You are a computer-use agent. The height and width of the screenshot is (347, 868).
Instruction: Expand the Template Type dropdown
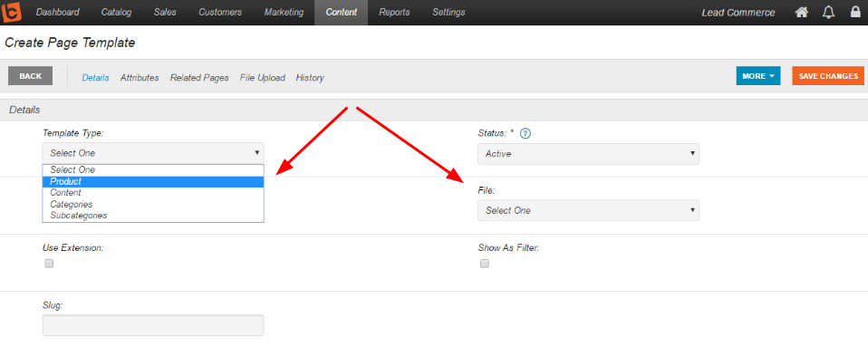[x=153, y=153]
